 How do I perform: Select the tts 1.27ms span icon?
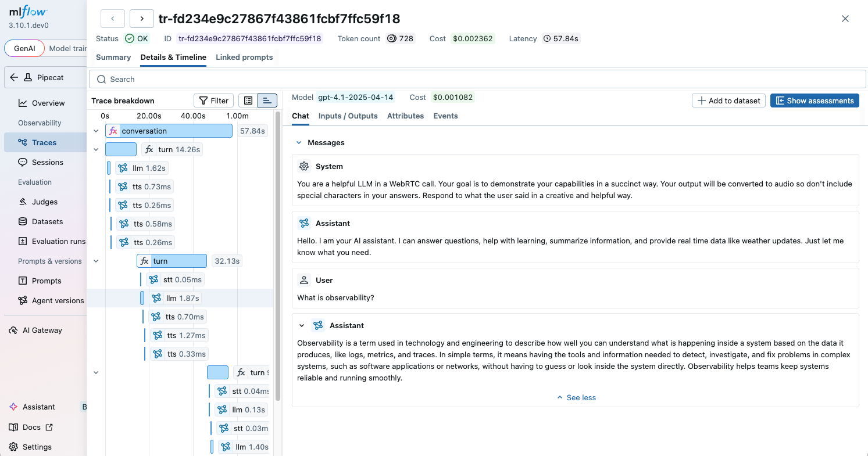pyautogui.click(x=158, y=335)
